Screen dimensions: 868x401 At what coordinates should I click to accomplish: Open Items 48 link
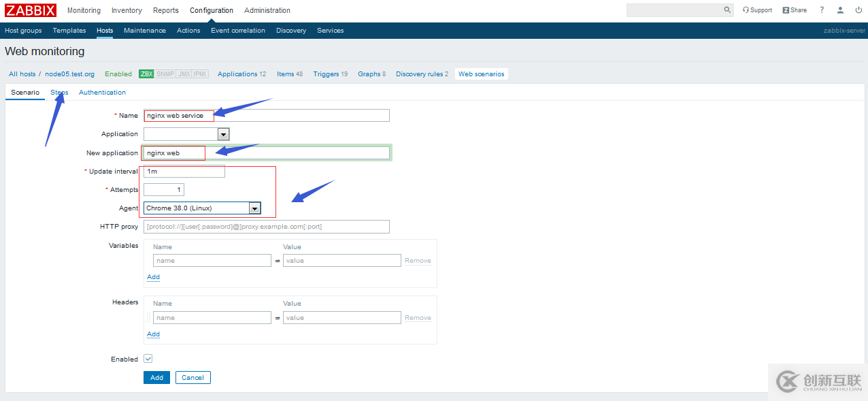pyautogui.click(x=290, y=74)
